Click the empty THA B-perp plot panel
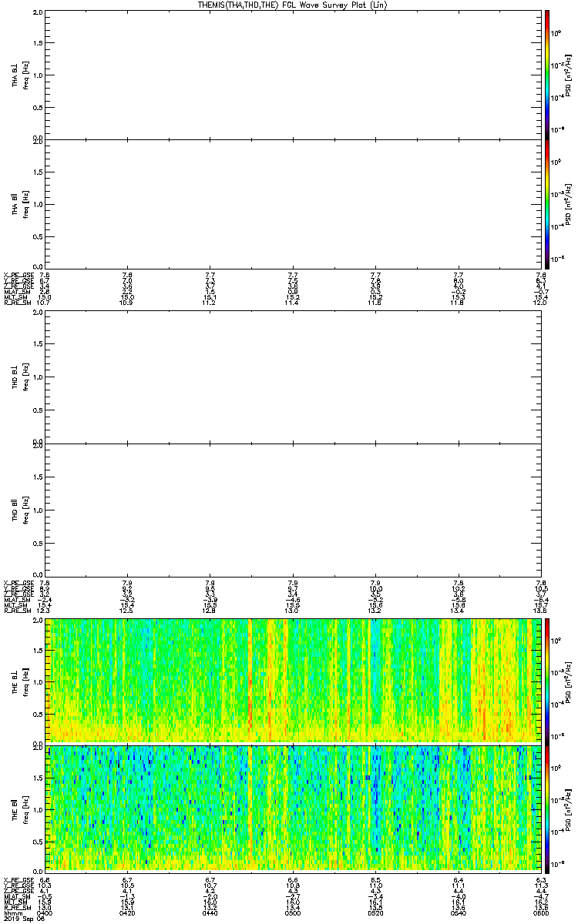Image resolution: width=578 pixels, height=924 pixels. click(x=294, y=75)
